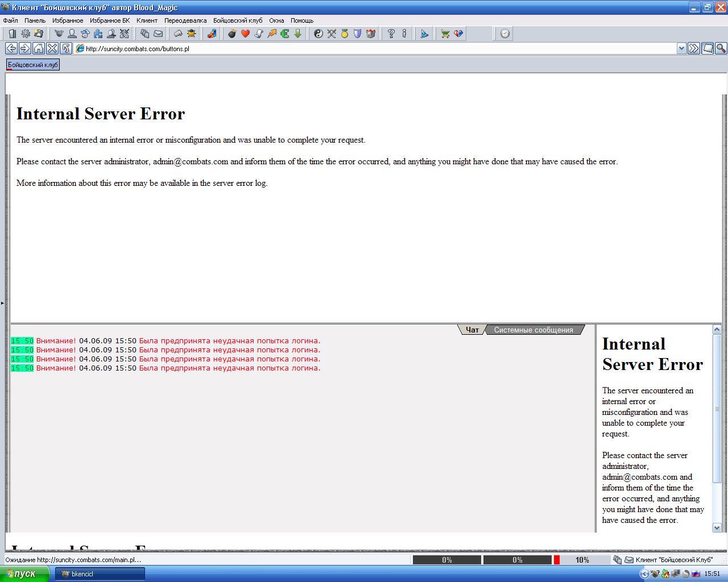Click the first 0% progress bar
728x582 pixels.
pos(447,560)
